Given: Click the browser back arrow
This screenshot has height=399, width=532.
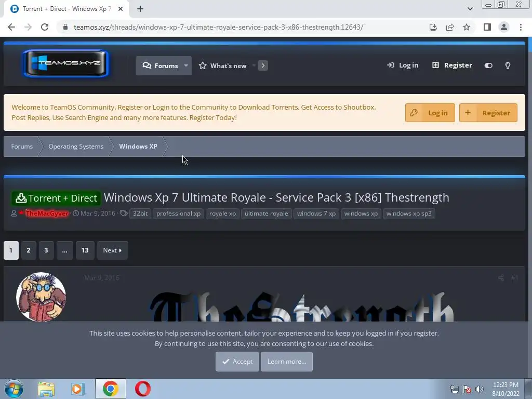Looking at the screenshot, I should click(x=11, y=27).
